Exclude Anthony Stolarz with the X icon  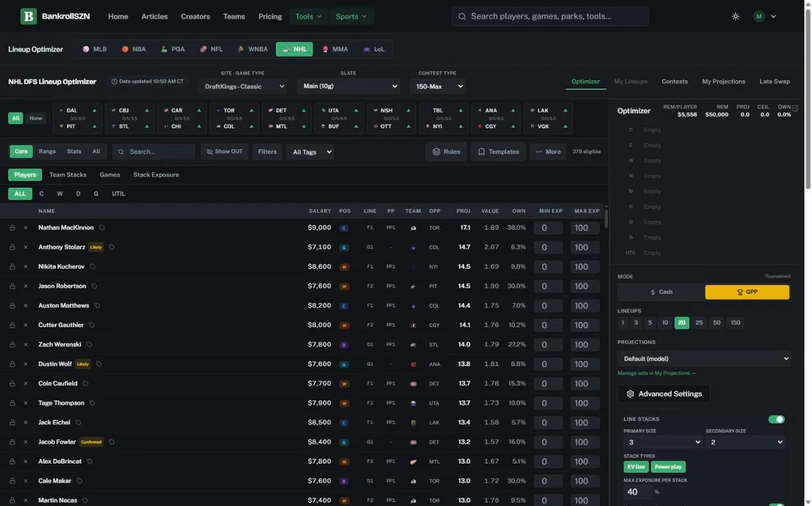pyautogui.click(x=26, y=248)
